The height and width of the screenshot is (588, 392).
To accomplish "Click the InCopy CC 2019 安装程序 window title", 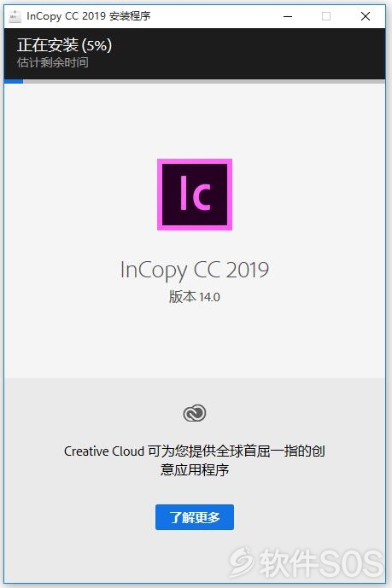I will point(89,16).
